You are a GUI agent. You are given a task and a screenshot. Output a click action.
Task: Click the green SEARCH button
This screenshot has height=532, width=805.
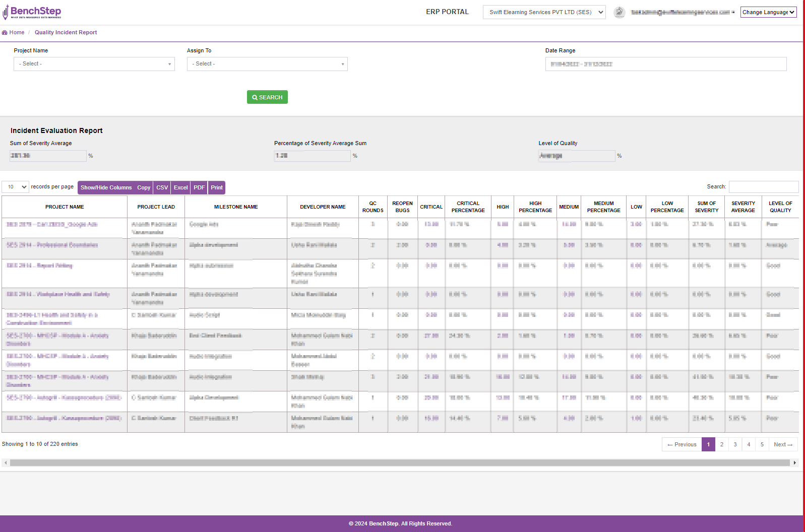(x=267, y=97)
